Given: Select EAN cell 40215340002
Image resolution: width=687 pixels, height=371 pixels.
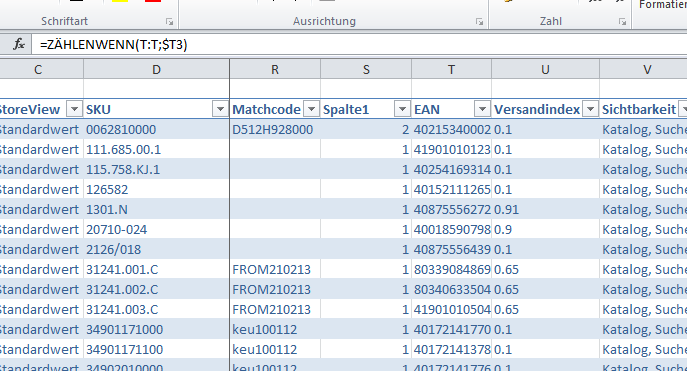Looking at the screenshot, I should coord(451,130).
